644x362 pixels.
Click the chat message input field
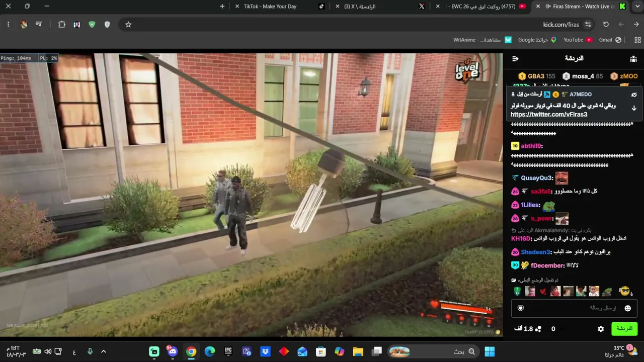[575, 308]
